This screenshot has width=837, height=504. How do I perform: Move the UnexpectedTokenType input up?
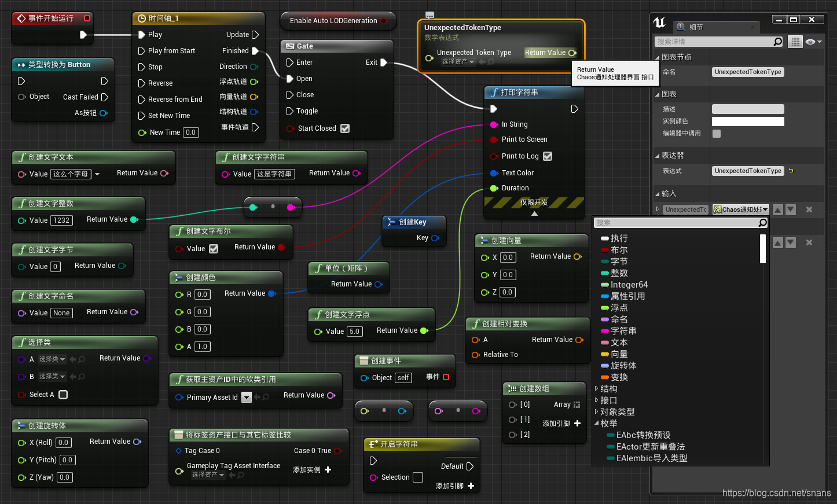(778, 209)
